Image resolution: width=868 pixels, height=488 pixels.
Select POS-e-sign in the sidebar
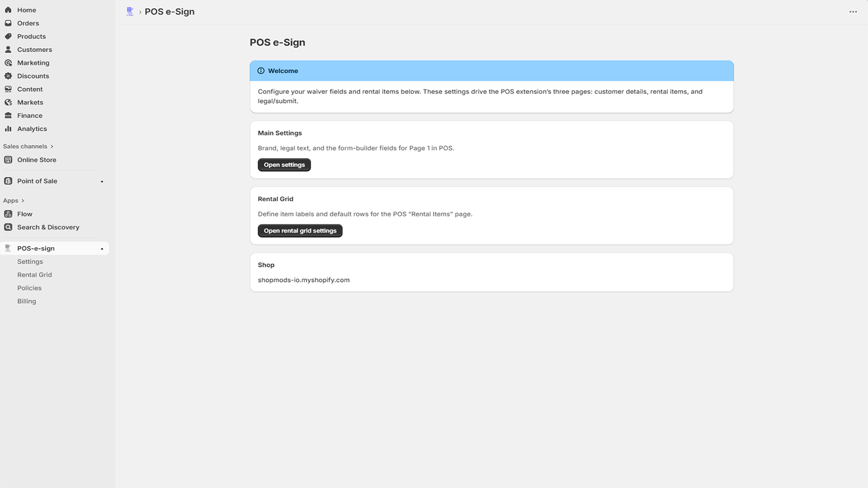[x=55, y=248]
